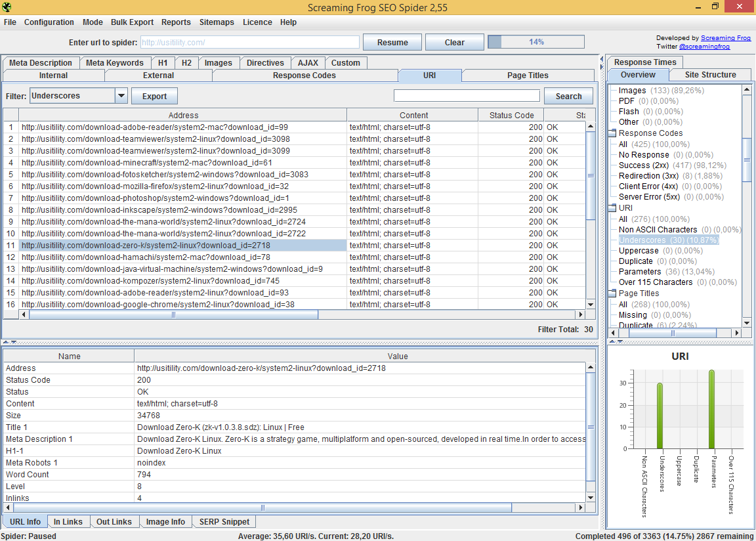The width and height of the screenshot is (756, 541).
Task: Open the Out Links bottom tab
Action: coord(114,522)
